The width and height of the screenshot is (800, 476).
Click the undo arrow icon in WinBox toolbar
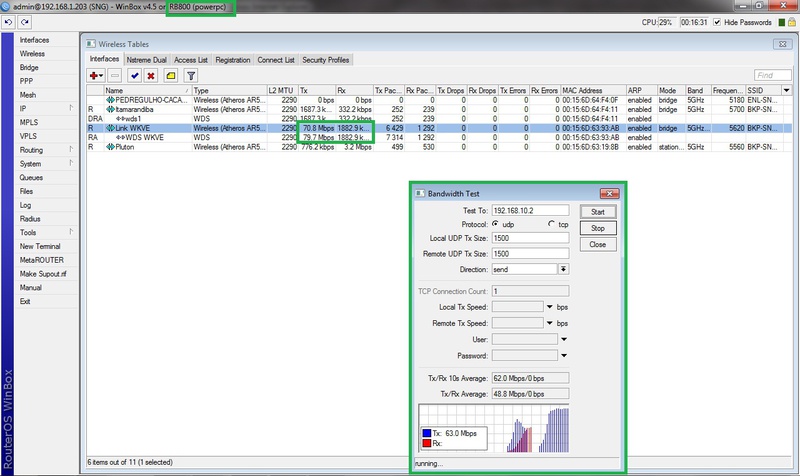[x=9, y=21]
